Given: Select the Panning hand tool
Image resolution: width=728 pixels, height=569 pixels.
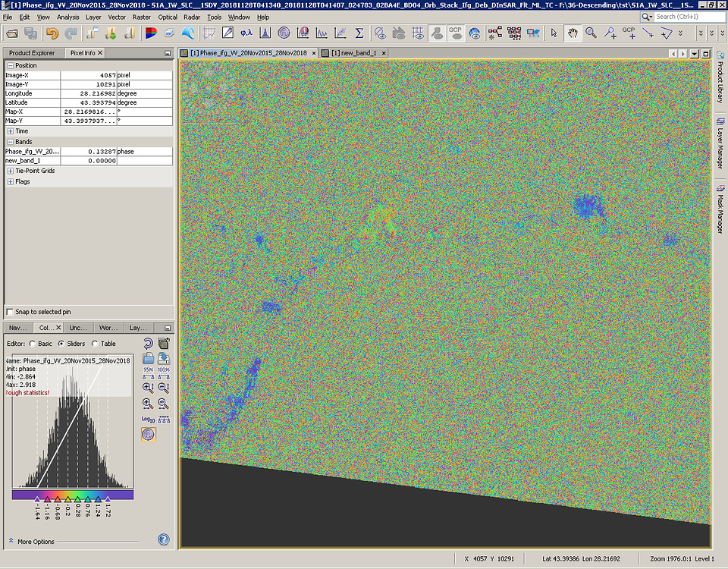Looking at the screenshot, I should point(573,33).
